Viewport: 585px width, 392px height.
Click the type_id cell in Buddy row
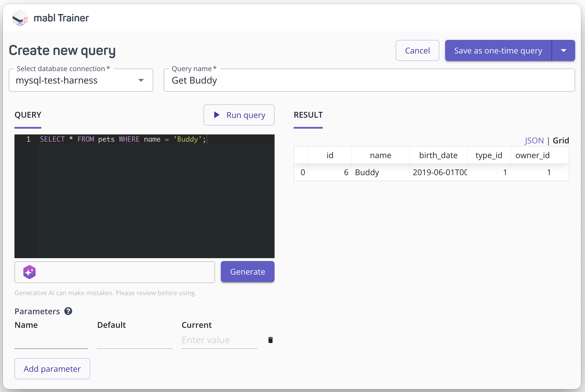pos(489,173)
